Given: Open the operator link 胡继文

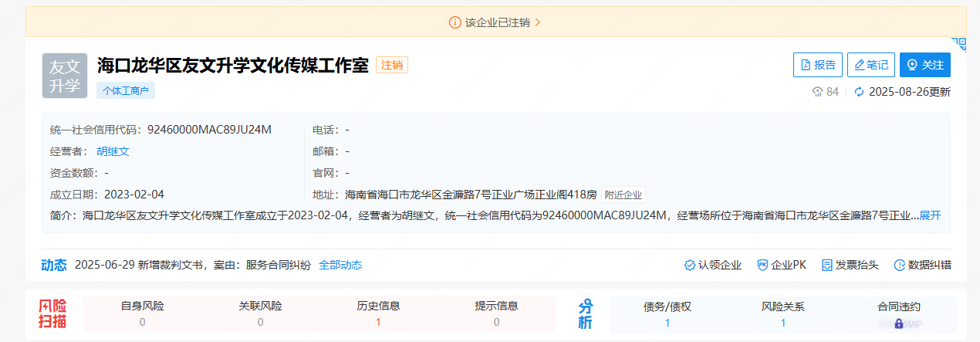Looking at the screenshot, I should click(x=113, y=151).
